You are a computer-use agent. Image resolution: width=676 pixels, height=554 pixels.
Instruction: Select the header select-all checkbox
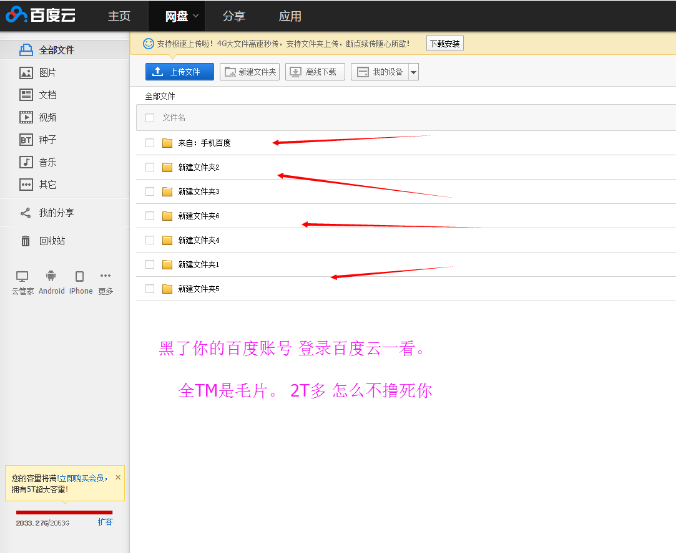pyautogui.click(x=150, y=118)
